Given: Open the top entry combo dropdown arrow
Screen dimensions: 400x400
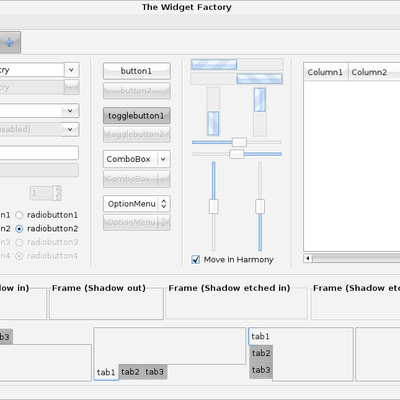Looking at the screenshot, I should tap(71, 70).
